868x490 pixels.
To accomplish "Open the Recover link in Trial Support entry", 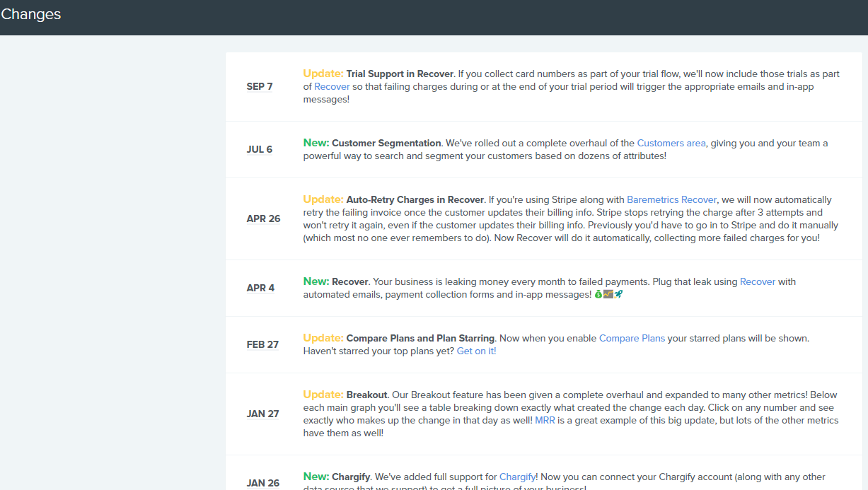I will pyautogui.click(x=332, y=86).
